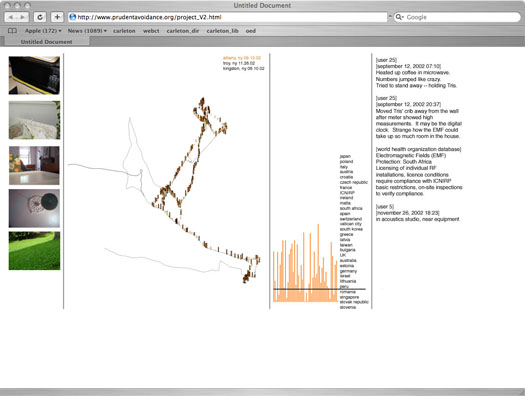The image size is (525, 396).
Task: Open the green grass lawn thumbnail
Action: (34, 251)
